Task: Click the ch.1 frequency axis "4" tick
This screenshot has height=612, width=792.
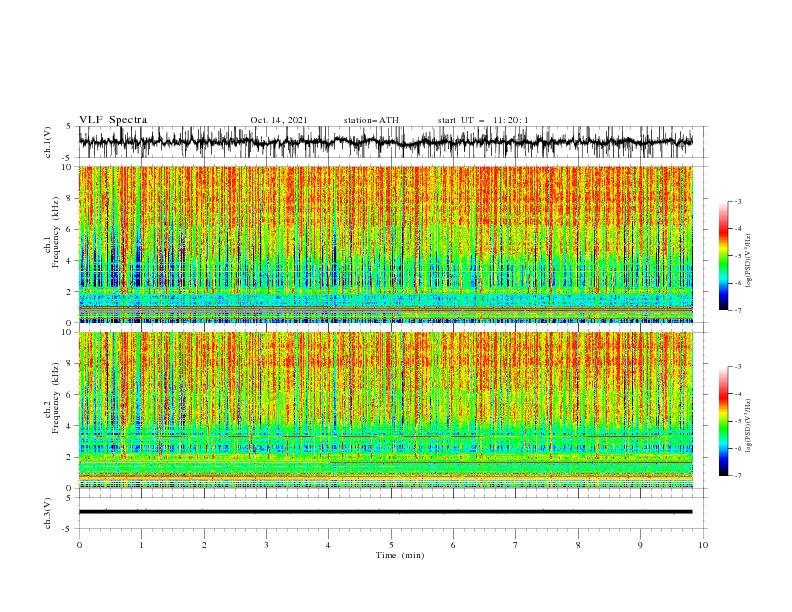Action: [69, 261]
